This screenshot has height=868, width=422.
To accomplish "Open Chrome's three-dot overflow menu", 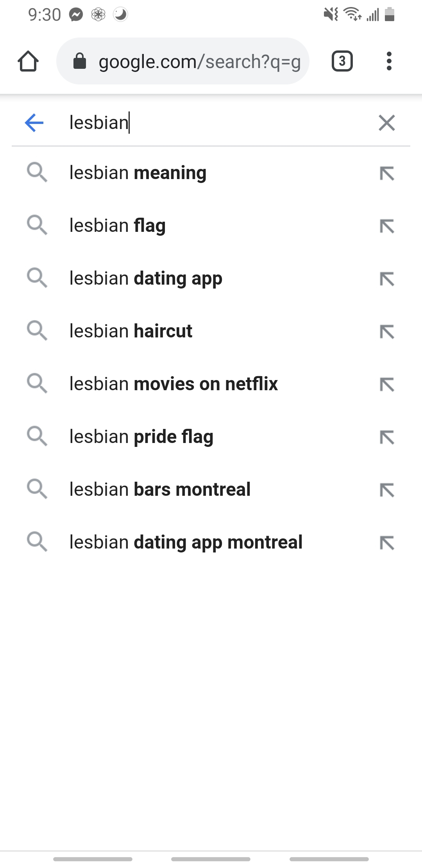I will 388,61.
